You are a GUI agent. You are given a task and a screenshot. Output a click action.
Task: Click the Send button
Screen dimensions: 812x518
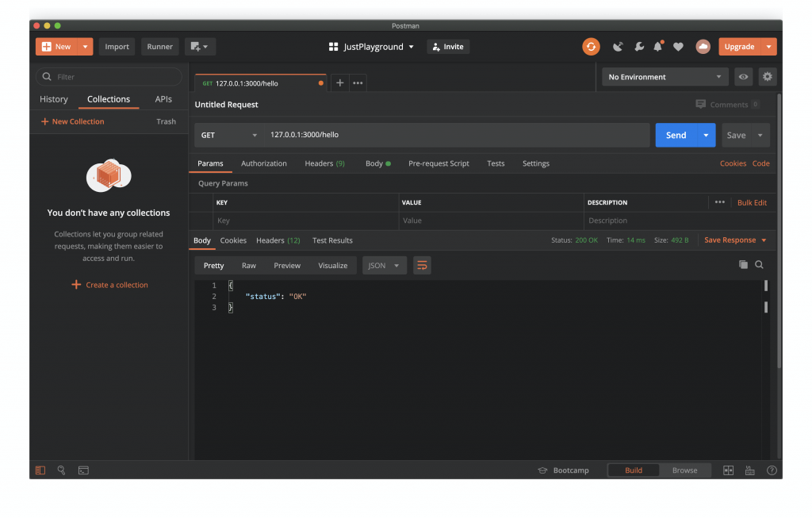click(676, 135)
